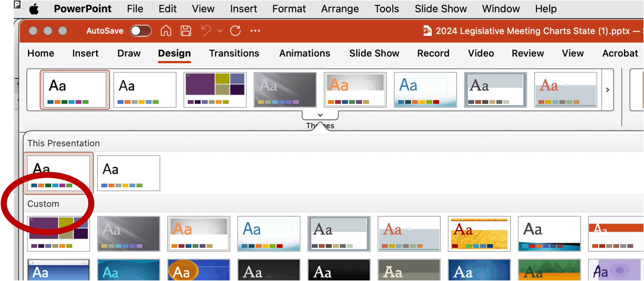Open the Arrange menu
644x281 pixels.
[340, 9]
